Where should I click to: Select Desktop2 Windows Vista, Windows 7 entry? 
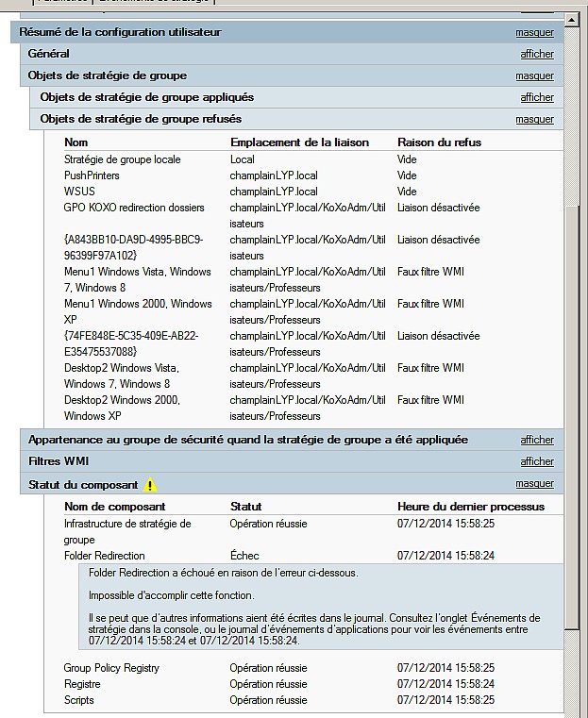tap(122, 376)
